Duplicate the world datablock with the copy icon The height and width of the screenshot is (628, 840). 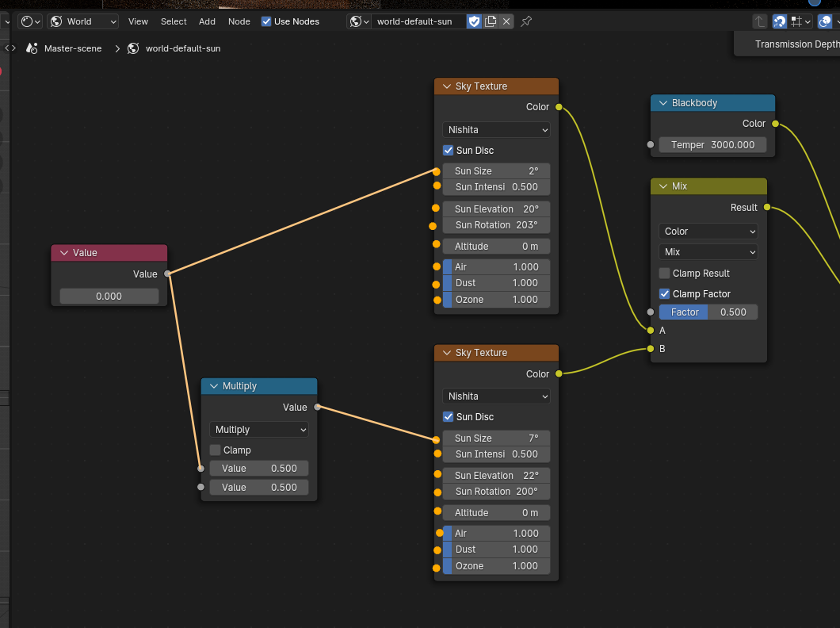coord(491,21)
